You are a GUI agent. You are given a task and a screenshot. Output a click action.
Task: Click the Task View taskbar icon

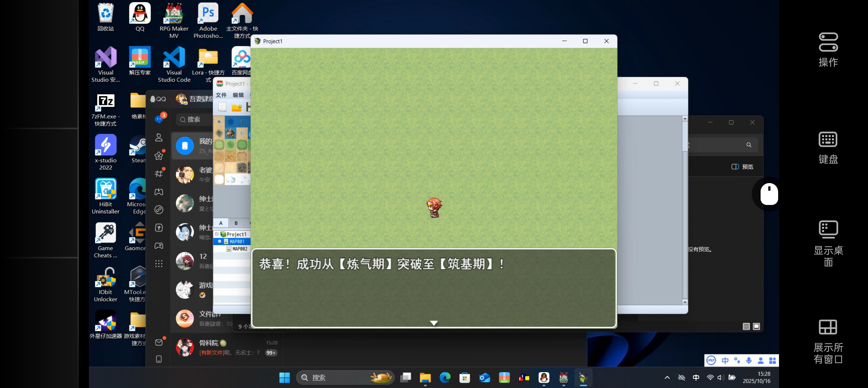406,378
